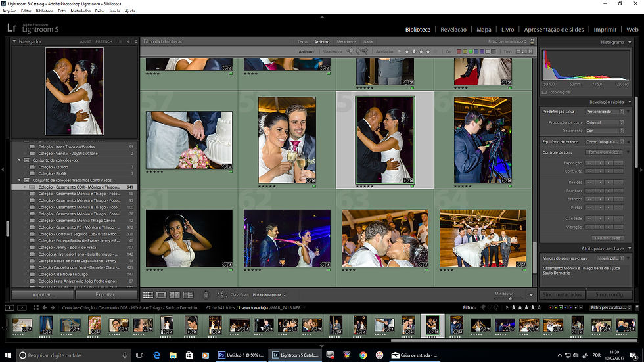Go back with the filmstrip left arrow

pyautogui.click(x=45, y=308)
